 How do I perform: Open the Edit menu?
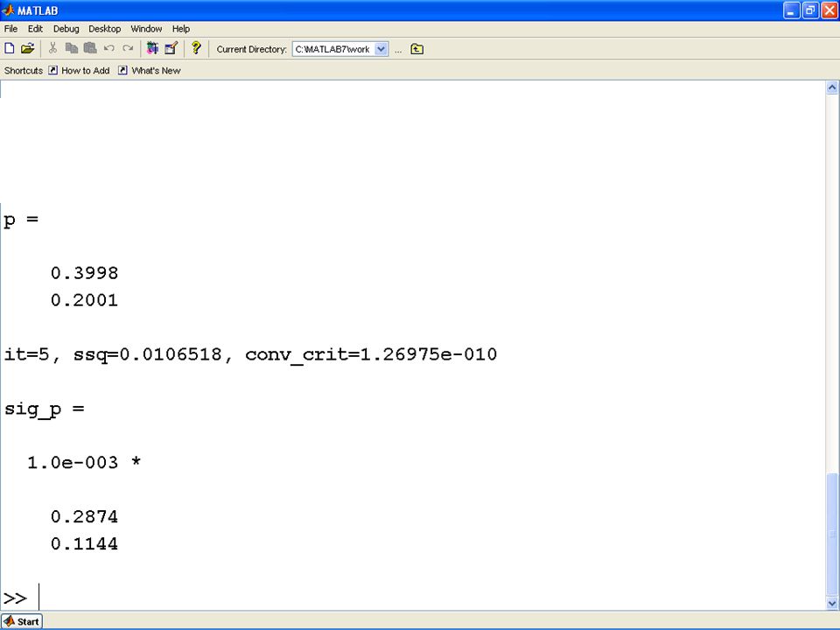(x=35, y=29)
